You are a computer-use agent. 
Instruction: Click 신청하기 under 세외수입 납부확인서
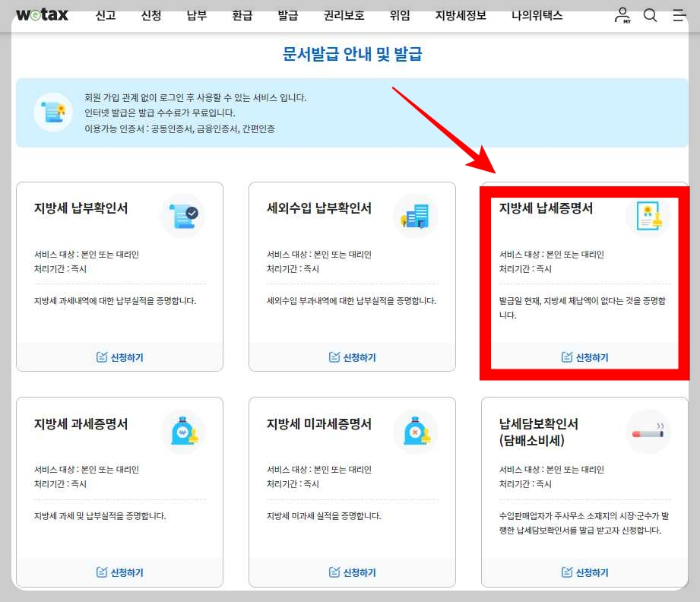coord(352,356)
